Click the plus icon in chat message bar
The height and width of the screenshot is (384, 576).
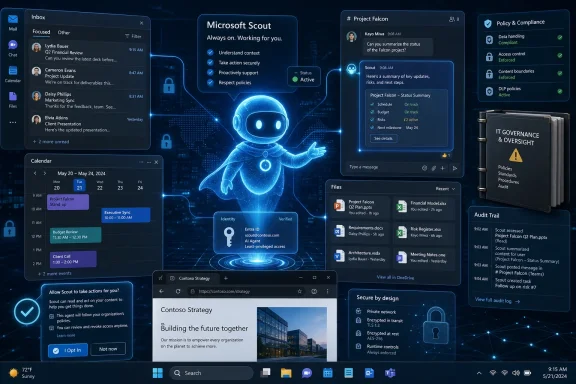pyautogui.click(x=443, y=168)
